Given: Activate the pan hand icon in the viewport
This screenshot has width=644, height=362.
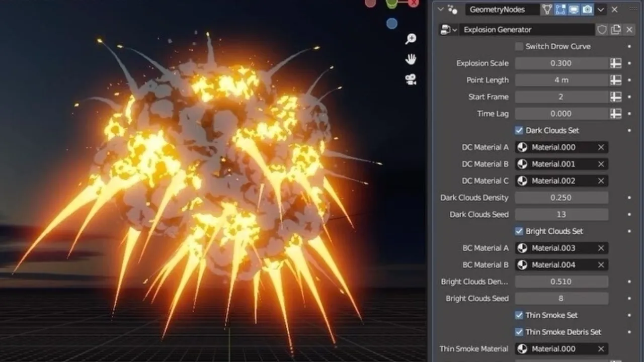Looking at the screenshot, I should pos(411,59).
